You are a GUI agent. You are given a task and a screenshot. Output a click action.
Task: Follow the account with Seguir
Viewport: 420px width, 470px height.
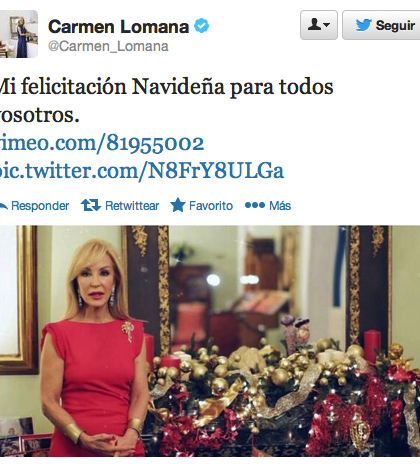tap(381, 25)
